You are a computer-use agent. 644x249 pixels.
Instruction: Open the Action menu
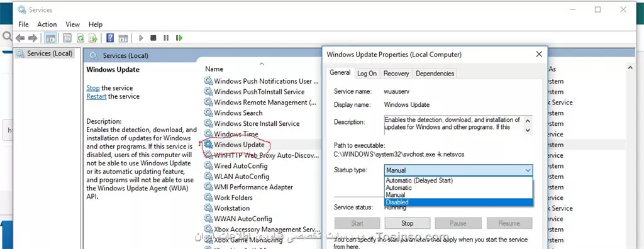click(x=47, y=25)
